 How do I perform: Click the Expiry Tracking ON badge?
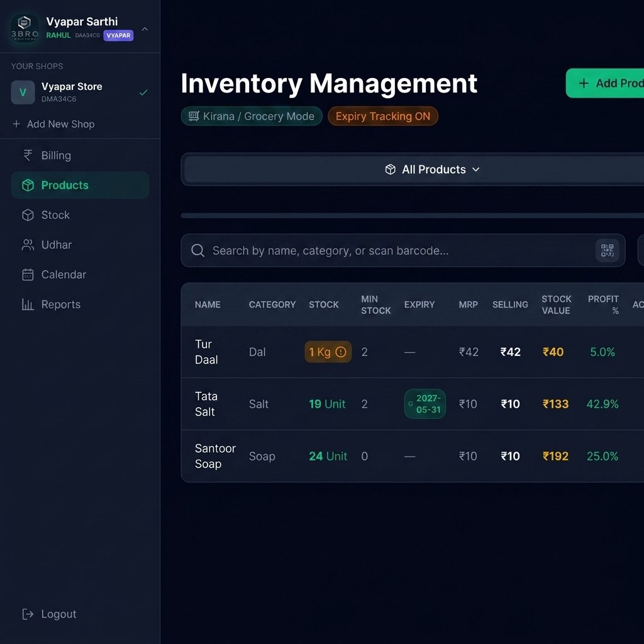tap(383, 116)
